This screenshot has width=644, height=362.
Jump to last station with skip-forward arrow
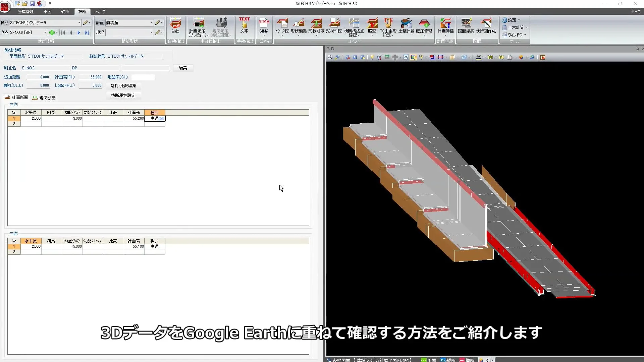87,33
